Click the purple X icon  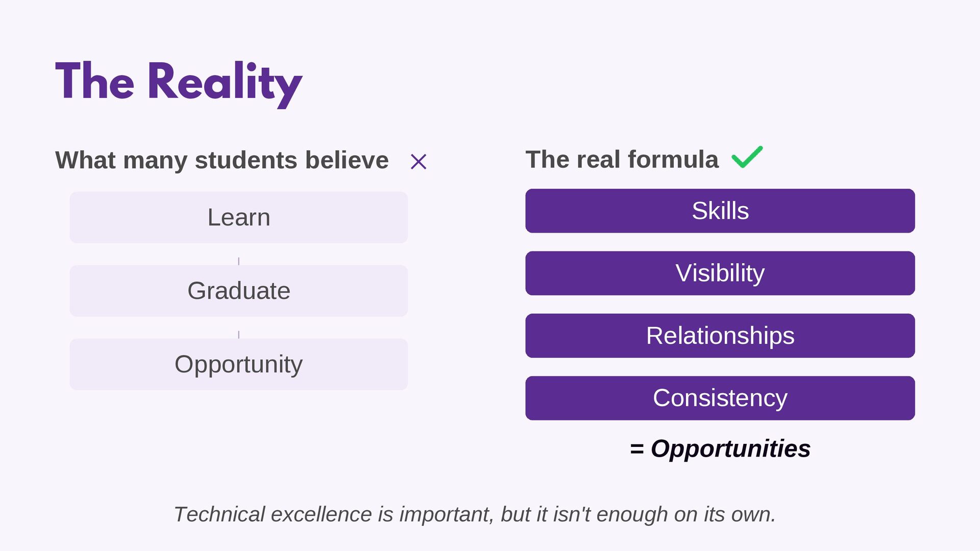pyautogui.click(x=418, y=162)
